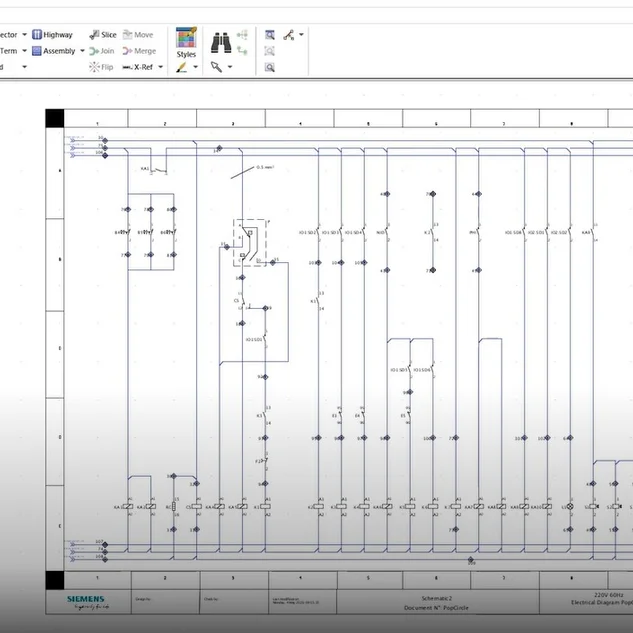
Task: Select the dashed-outline selector switch symbol
Action: click(x=249, y=243)
